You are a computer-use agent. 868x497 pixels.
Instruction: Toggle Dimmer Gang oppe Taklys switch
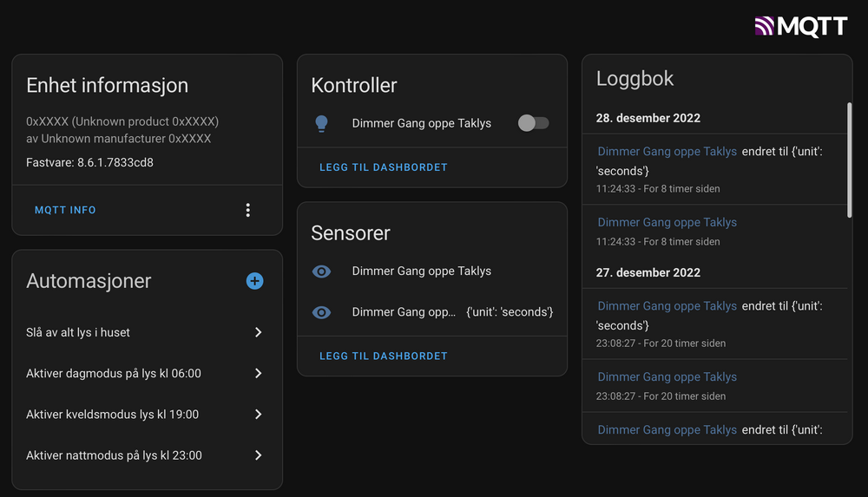tap(533, 123)
